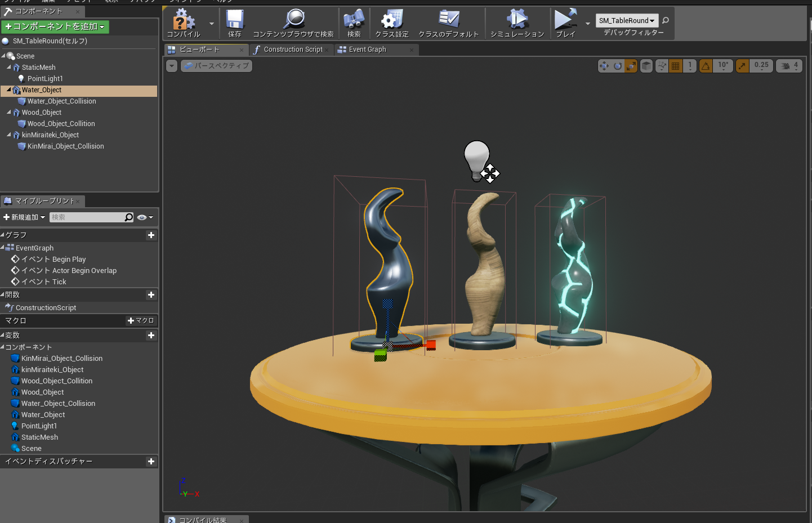Toggle scale snapping in viewport toolbar
The width and height of the screenshot is (812, 523).
click(x=743, y=66)
